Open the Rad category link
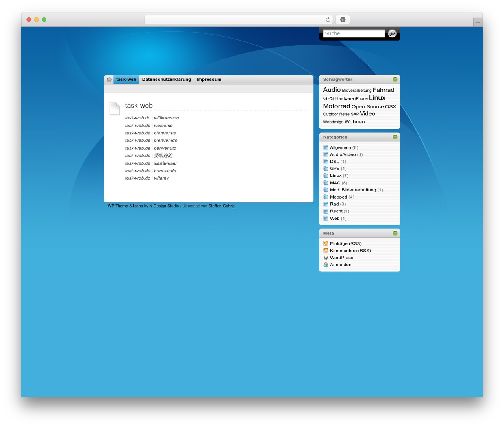This screenshot has width=504, height=427. 334,204
